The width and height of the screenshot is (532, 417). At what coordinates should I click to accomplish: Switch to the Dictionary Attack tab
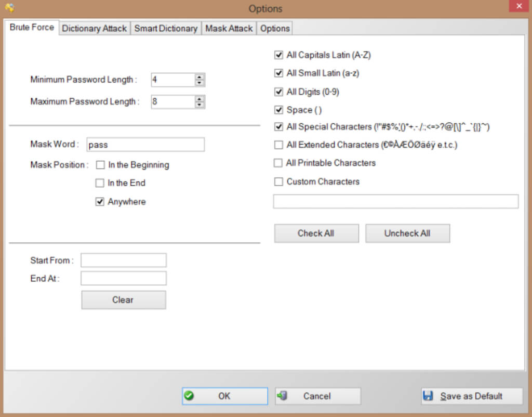click(x=95, y=28)
